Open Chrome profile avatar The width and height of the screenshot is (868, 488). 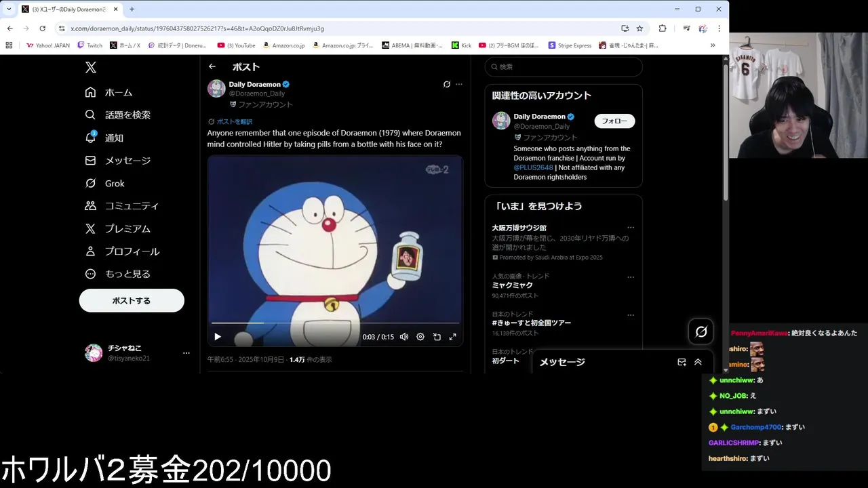[x=703, y=28]
